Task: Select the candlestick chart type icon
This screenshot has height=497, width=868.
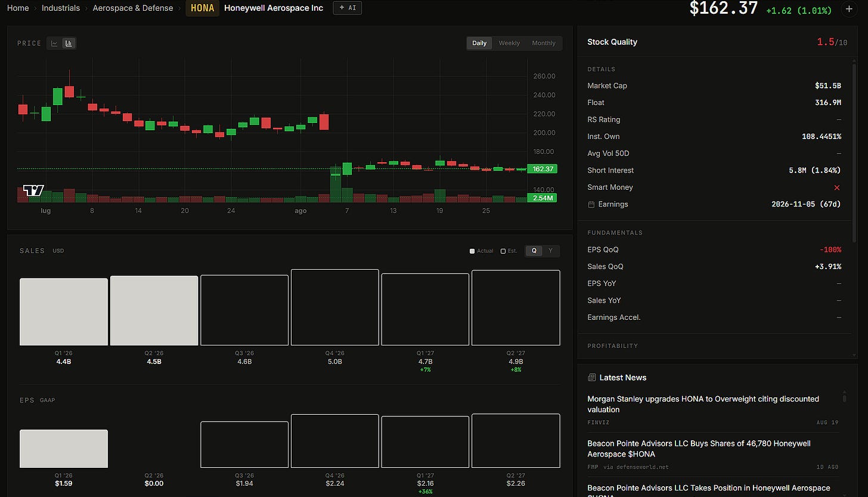Action: pyautogui.click(x=69, y=43)
